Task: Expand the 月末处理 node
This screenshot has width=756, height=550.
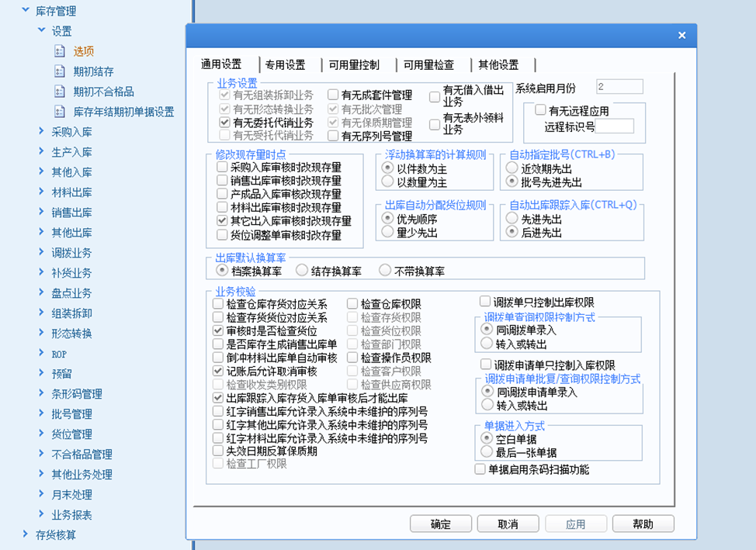Action: [41, 493]
